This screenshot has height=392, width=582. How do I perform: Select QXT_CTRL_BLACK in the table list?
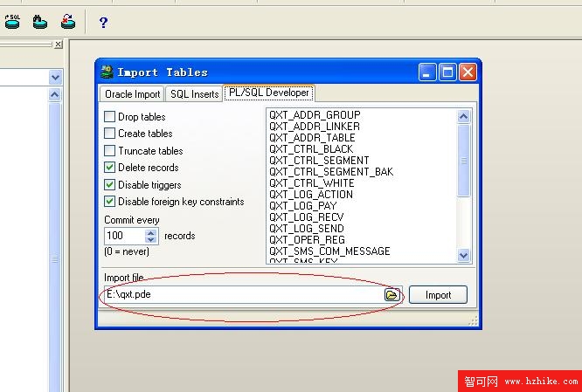click(311, 149)
